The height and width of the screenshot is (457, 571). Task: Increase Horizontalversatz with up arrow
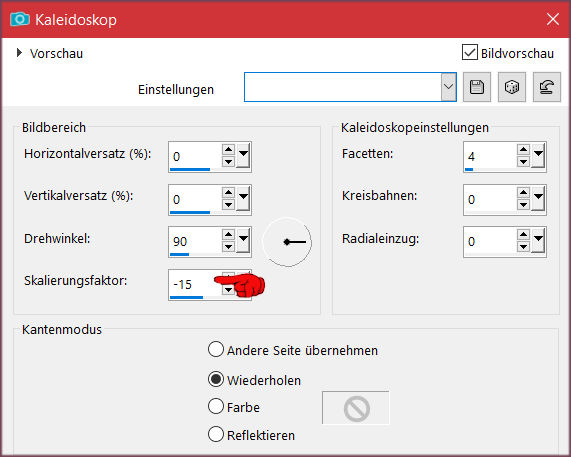tap(228, 150)
